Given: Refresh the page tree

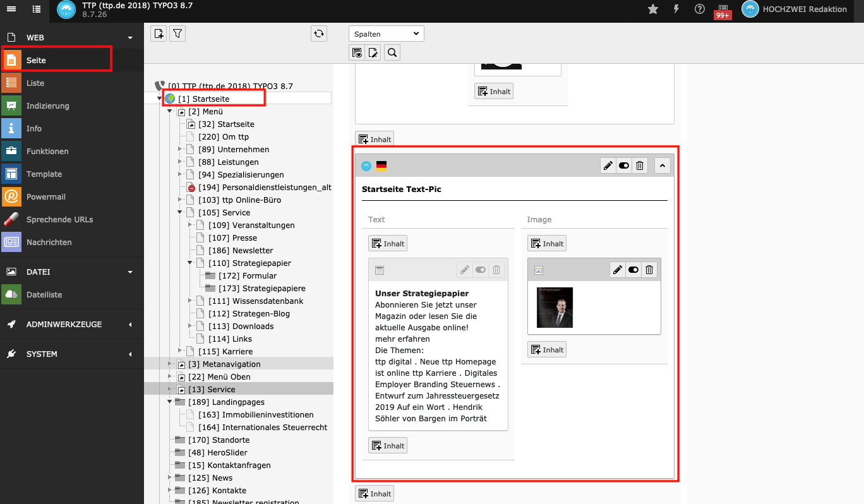Looking at the screenshot, I should coord(319,33).
